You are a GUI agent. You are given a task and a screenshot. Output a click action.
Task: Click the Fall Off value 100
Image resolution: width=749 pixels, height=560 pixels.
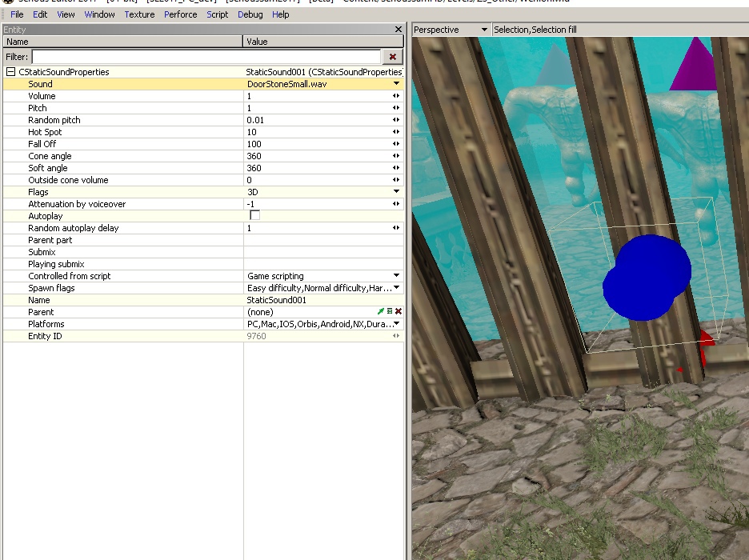click(254, 144)
